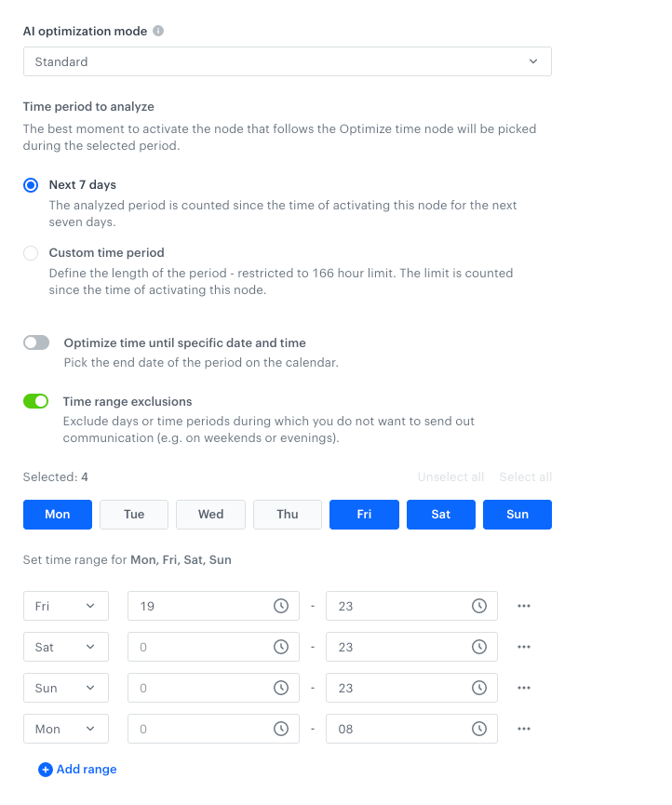Disable the Time range exclusions toggle
The width and height of the screenshot is (672, 805).
(x=36, y=402)
